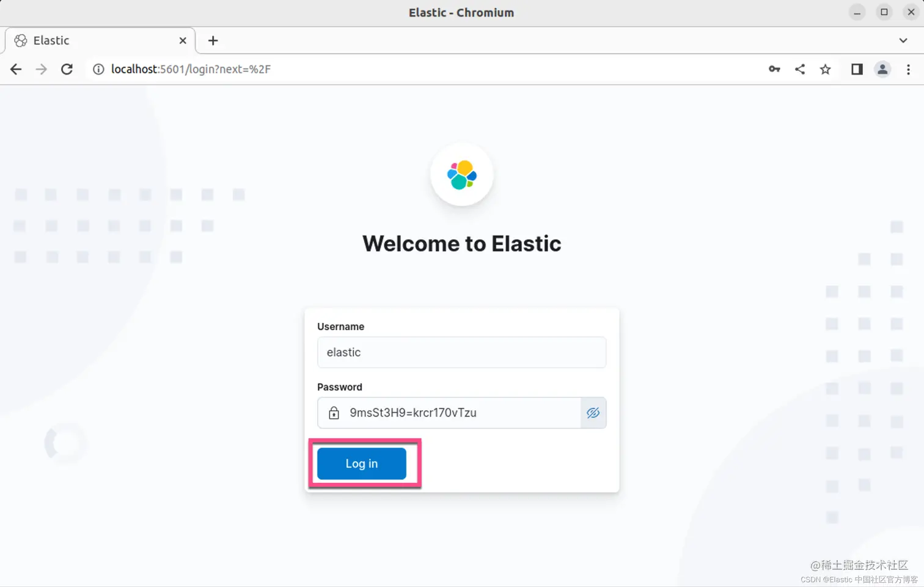Bookmark this page with the star icon
924x587 pixels.
pyautogui.click(x=826, y=69)
